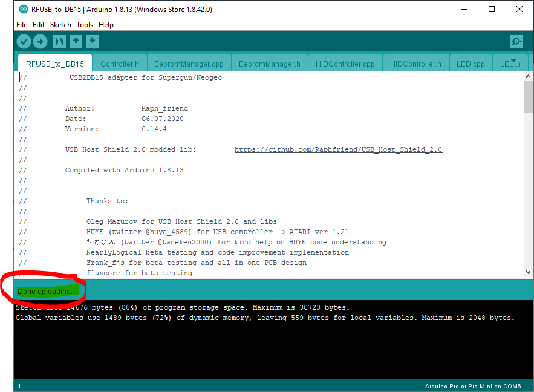This screenshot has height=392, width=534.
Task: Click the editor vertical scrollbar thumb
Action: tap(528, 97)
